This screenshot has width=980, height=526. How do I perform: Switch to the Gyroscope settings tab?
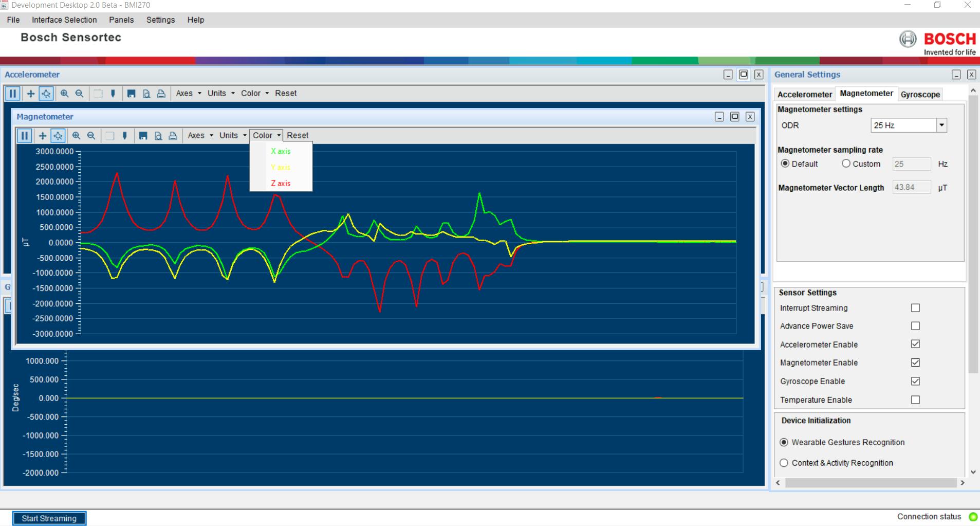click(x=920, y=94)
